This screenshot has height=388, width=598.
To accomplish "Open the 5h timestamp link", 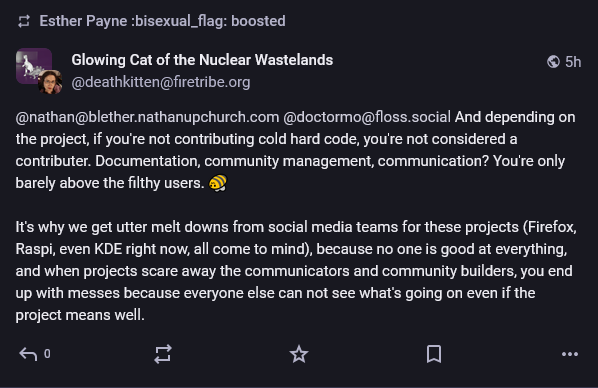I will click(x=573, y=62).
